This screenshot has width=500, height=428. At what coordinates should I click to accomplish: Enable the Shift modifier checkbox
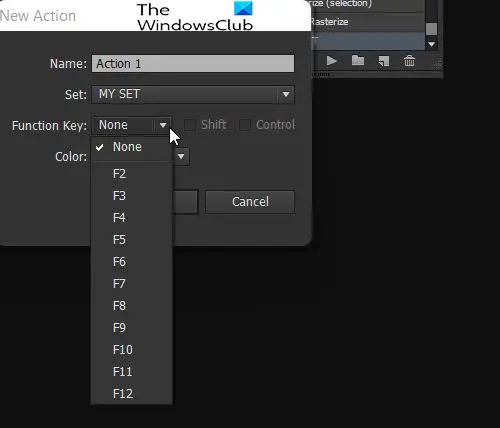[190, 125]
